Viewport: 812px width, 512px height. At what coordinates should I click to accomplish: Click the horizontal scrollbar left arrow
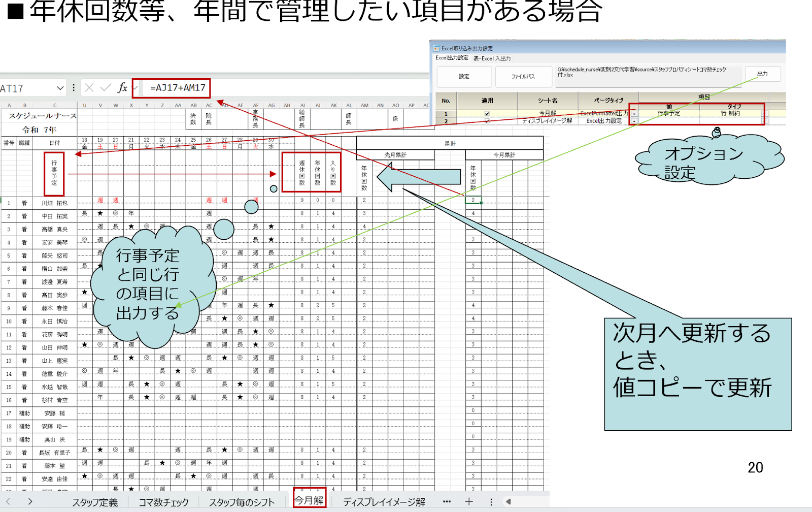508,501
